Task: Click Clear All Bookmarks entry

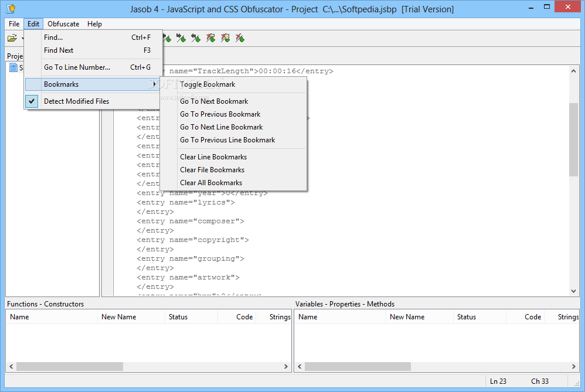Action: click(233, 183)
